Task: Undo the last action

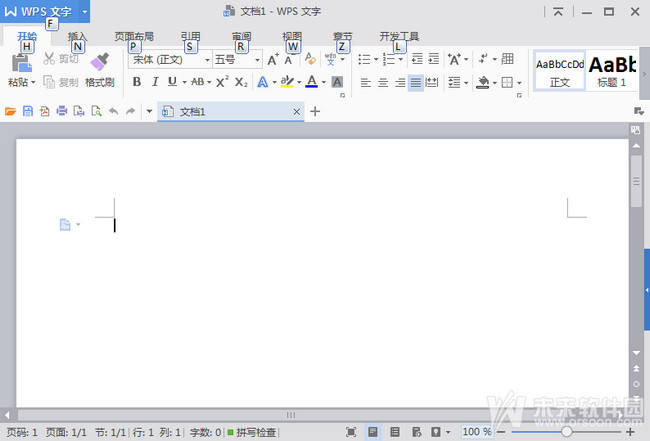Action: coord(113,111)
